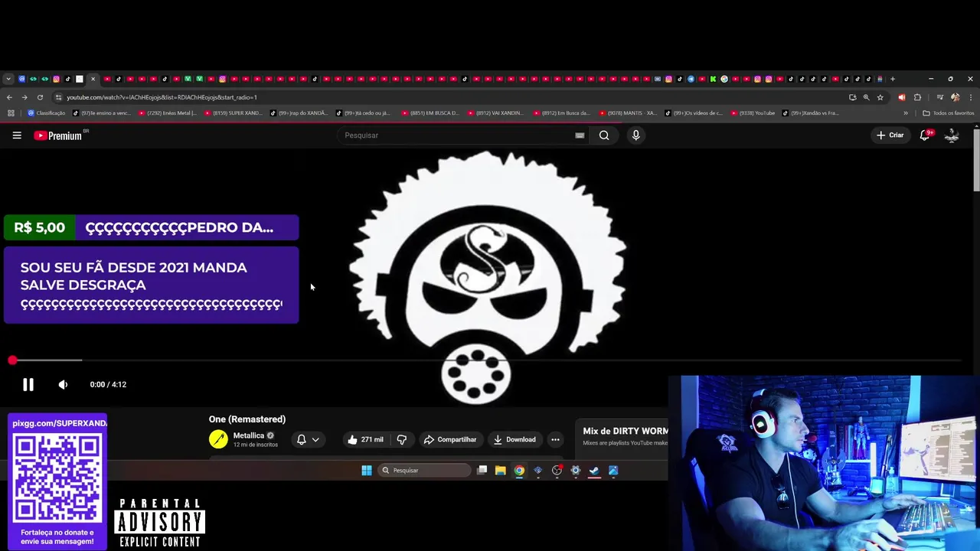The width and height of the screenshot is (980, 551).
Task: Click the red speaker extension icon
Action: pyautogui.click(x=902, y=97)
